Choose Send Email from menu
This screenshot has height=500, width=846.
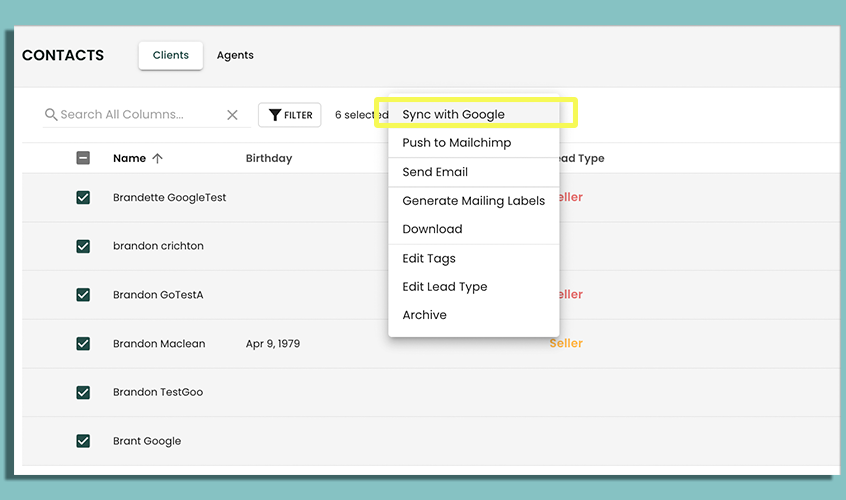(435, 172)
